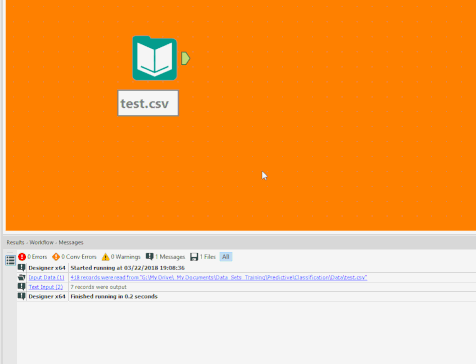
Task: Select the 'Started running at' message row
Action: click(127, 268)
